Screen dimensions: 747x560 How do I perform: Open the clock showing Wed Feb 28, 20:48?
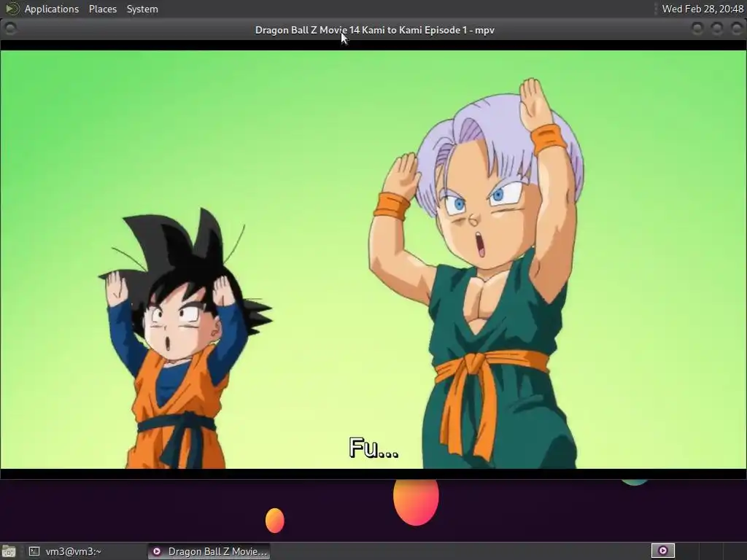click(703, 9)
